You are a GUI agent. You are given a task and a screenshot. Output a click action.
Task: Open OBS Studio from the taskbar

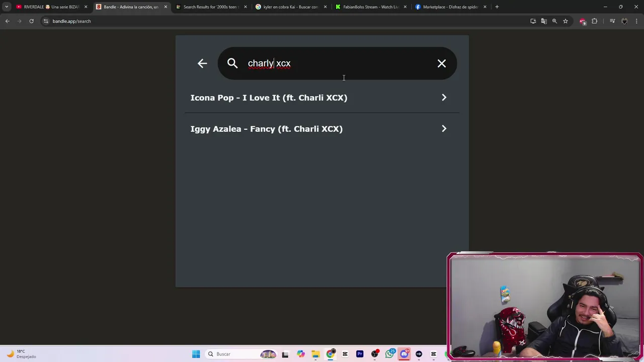pyautogui.click(x=375, y=354)
